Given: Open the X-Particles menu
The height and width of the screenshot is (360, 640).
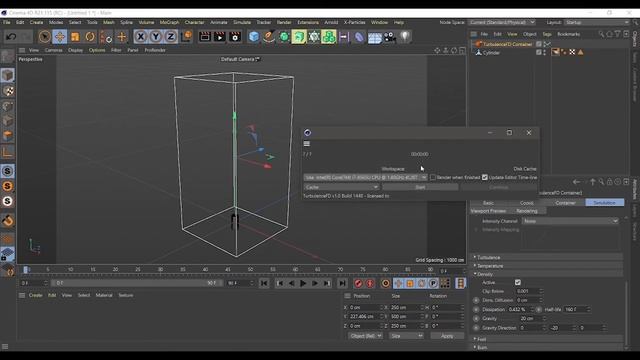Looking at the screenshot, I should click(354, 22).
